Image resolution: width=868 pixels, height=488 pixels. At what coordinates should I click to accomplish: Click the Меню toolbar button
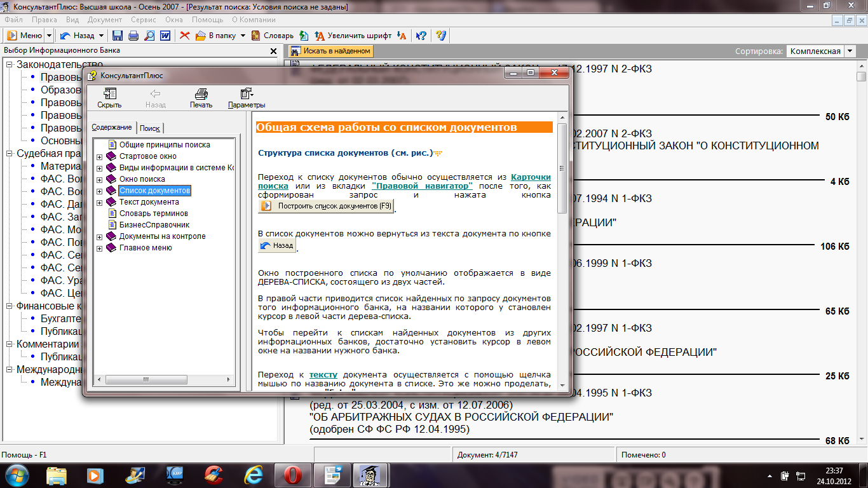(x=25, y=36)
